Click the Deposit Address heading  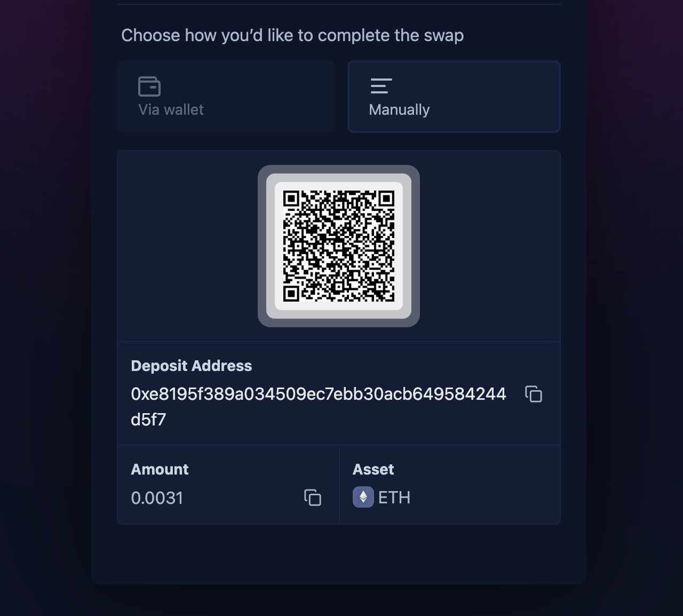[x=191, y=366]
